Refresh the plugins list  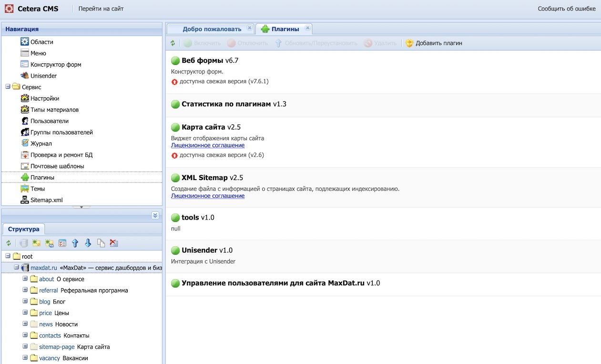click(x=173, y=43)
